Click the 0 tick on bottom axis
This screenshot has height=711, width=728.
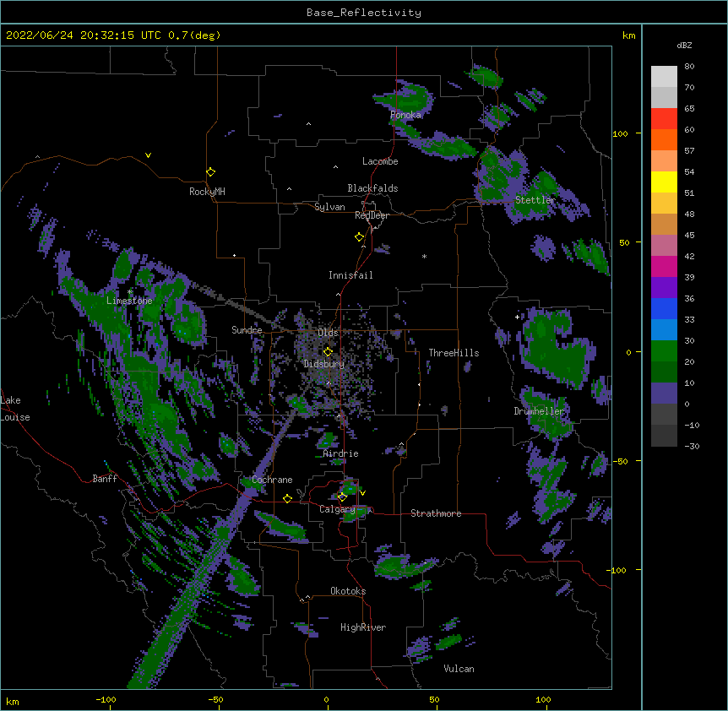click(x=326, y=699)
